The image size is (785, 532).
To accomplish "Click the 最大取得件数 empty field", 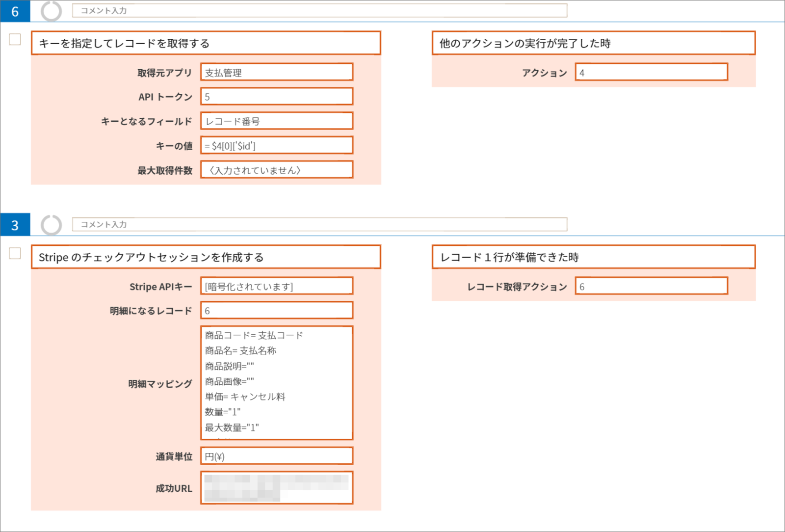I will click(277, 170).
